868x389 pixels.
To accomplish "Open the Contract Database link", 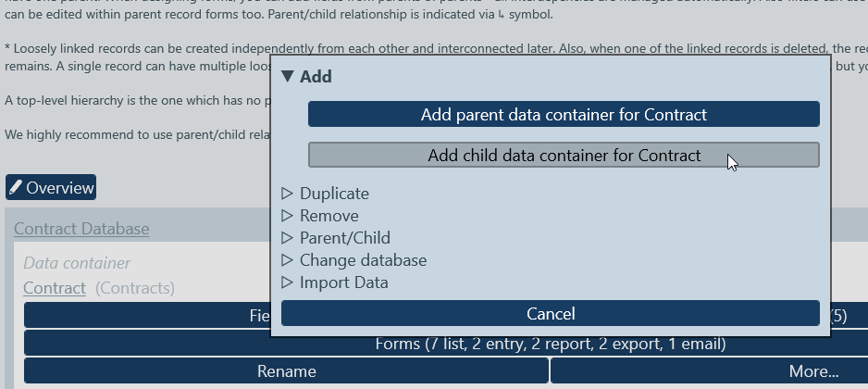I will click(81, 229).
